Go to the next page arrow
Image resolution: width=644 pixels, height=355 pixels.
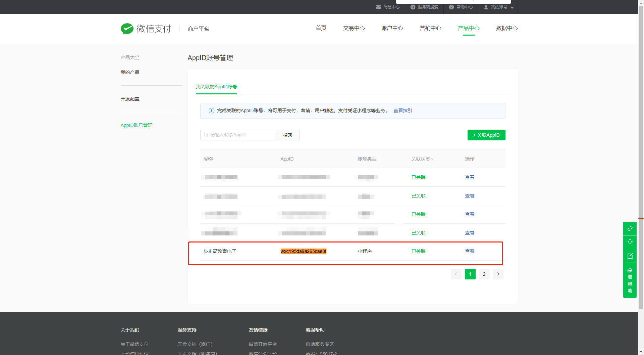point(498,274)
